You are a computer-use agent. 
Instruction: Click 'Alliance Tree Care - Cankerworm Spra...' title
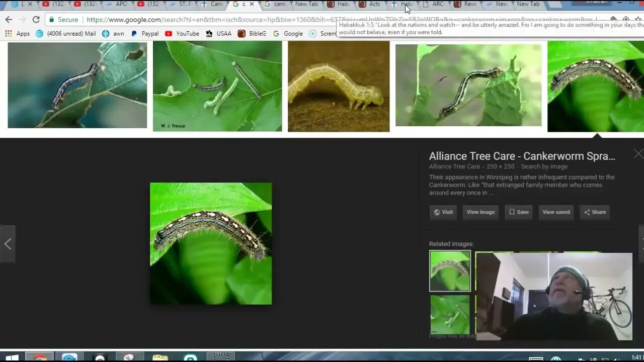[522, 156]
